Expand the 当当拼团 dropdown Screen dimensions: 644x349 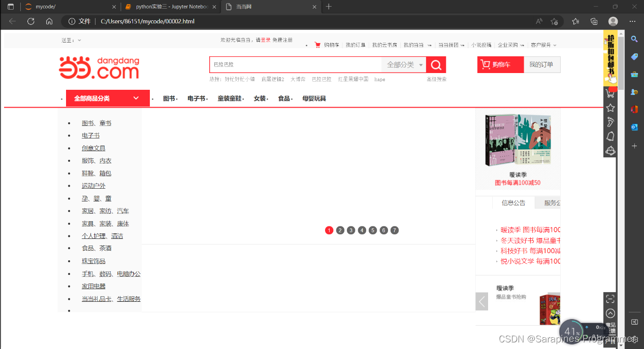(452, 45)
